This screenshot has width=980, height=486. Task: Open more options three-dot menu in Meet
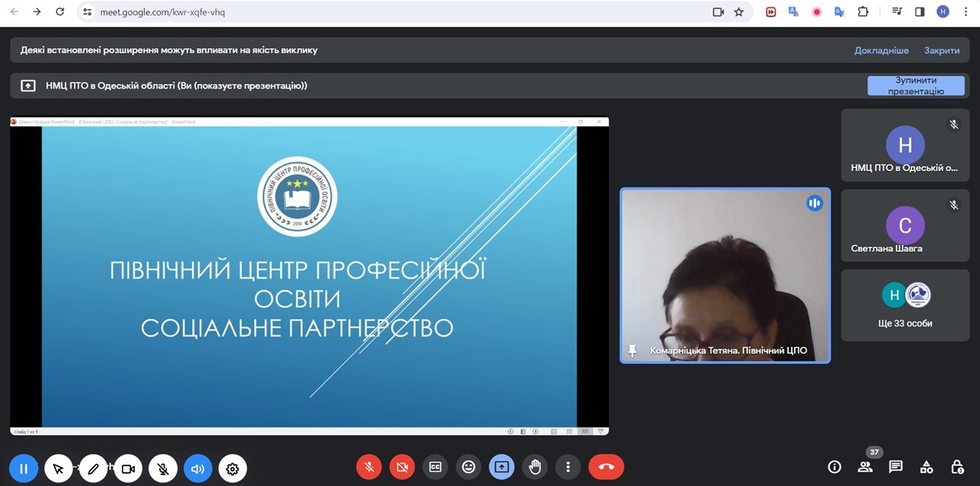tap(567, 467)
